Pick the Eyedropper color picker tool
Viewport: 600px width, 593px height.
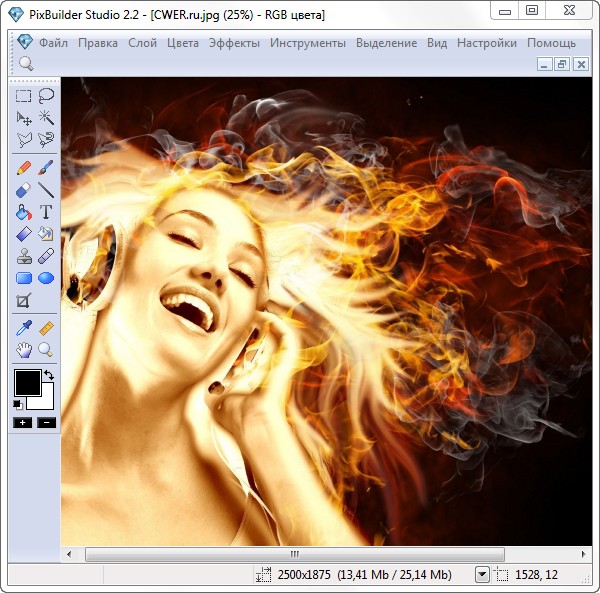click(24, 328)
